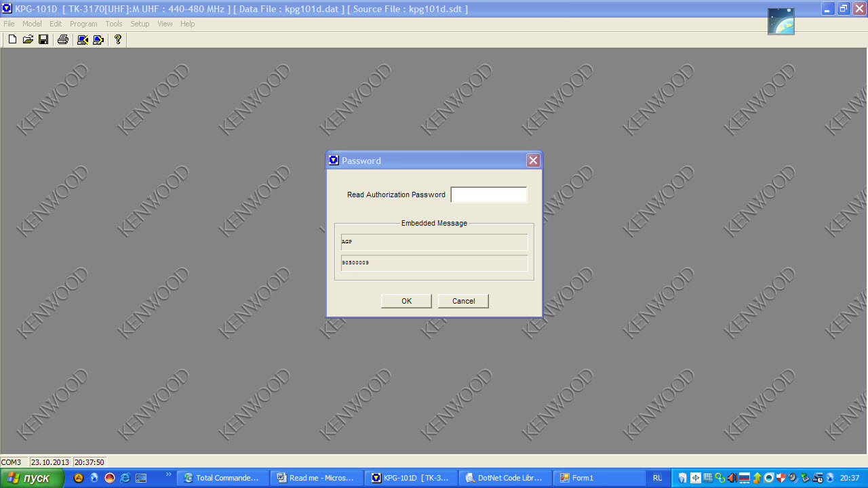Dismiss the dialog with the Cancel button
Viewport: 868px width, 488px height.
[463, 301]
